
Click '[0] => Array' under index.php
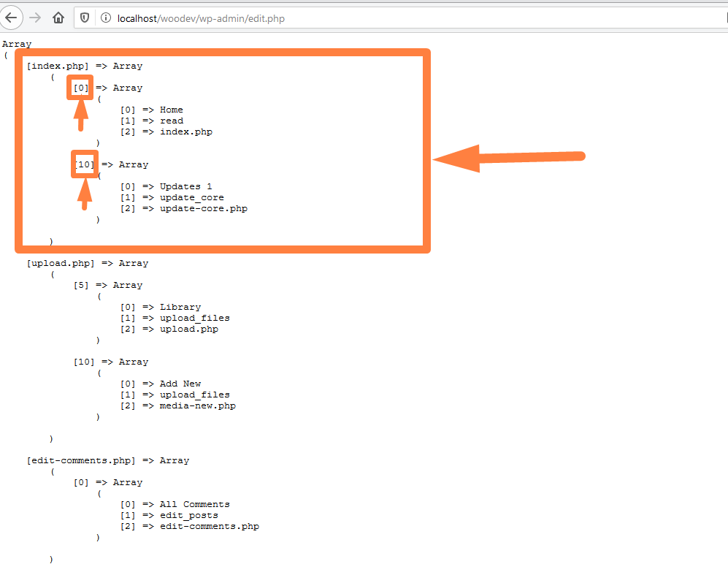[x=108, y=88]
